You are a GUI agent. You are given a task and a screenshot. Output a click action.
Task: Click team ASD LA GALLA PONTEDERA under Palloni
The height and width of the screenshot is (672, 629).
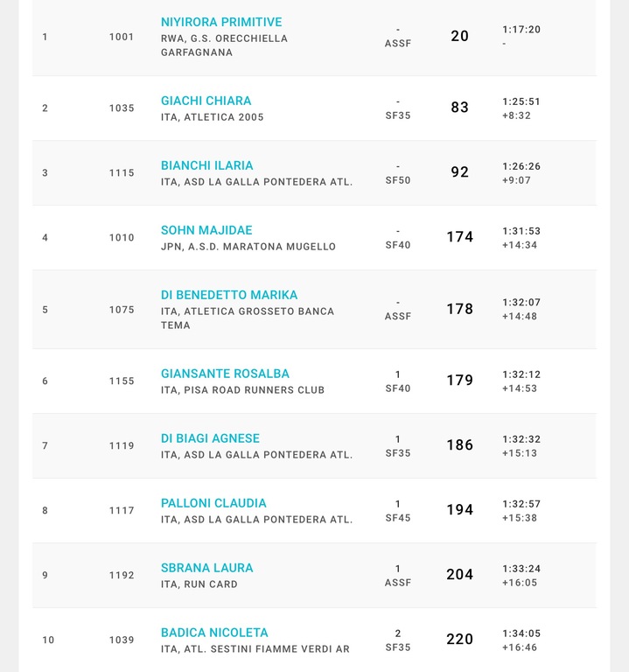pos(256,520)
